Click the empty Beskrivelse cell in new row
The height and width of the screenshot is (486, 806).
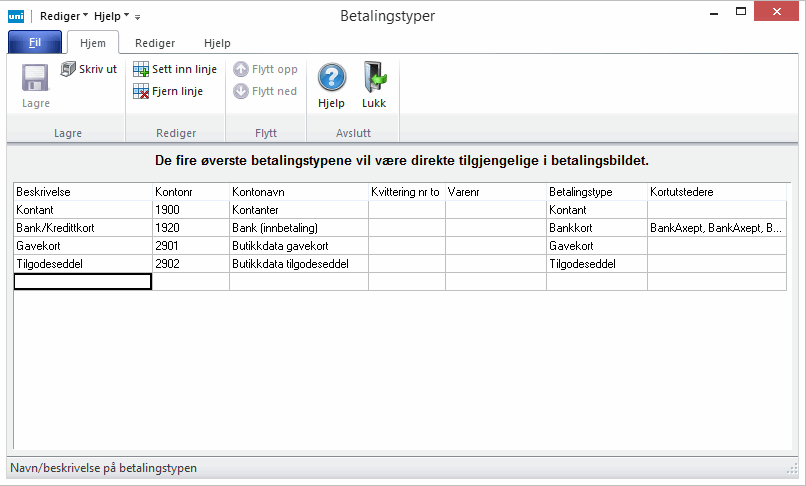point(82,282)
